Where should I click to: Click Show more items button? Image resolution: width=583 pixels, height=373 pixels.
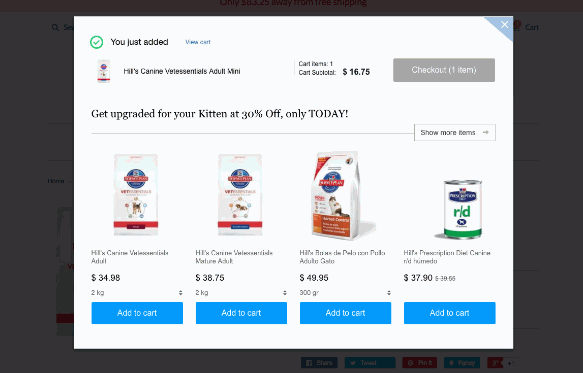(455, 132)
